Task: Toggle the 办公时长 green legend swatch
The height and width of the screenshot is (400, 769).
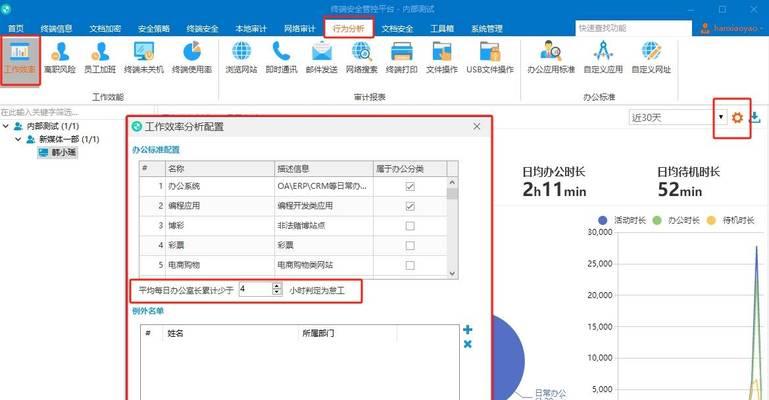Action: (x=657, y=220)
